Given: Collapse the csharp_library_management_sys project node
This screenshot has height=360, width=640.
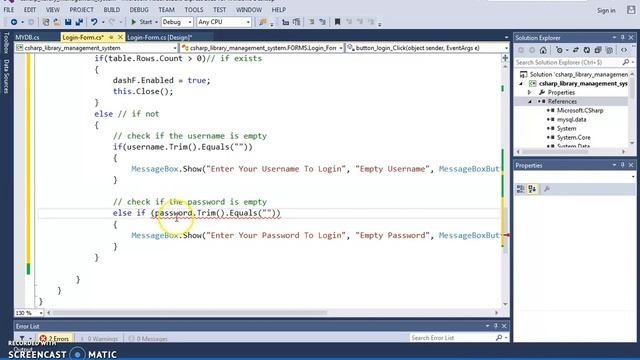Looking at the screenshot, I should pos(521,84).
